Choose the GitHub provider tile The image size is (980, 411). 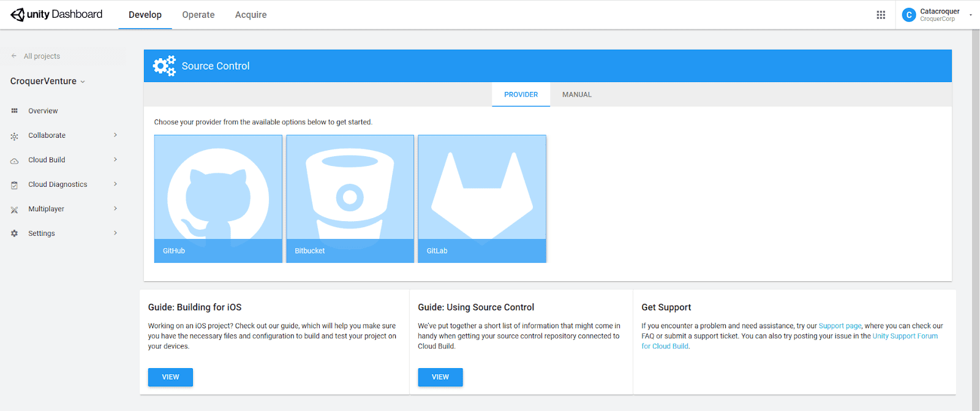[218, 198]
